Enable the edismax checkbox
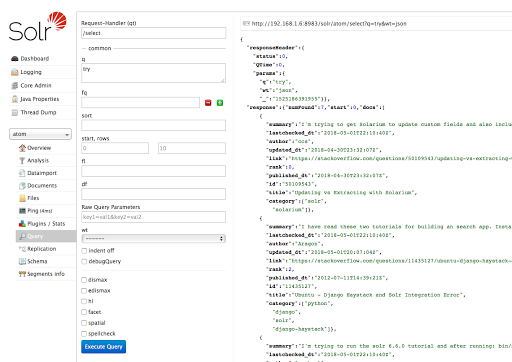 (x=84, y=291)
